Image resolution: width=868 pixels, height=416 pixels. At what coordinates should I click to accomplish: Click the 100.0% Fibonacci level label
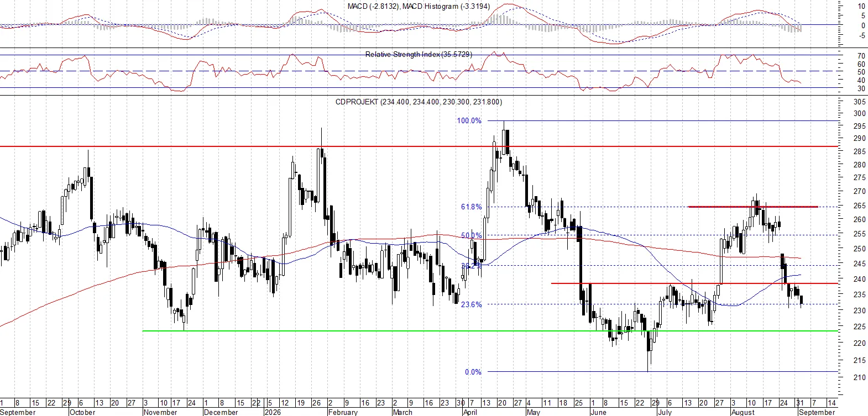(x=469, y=120)
